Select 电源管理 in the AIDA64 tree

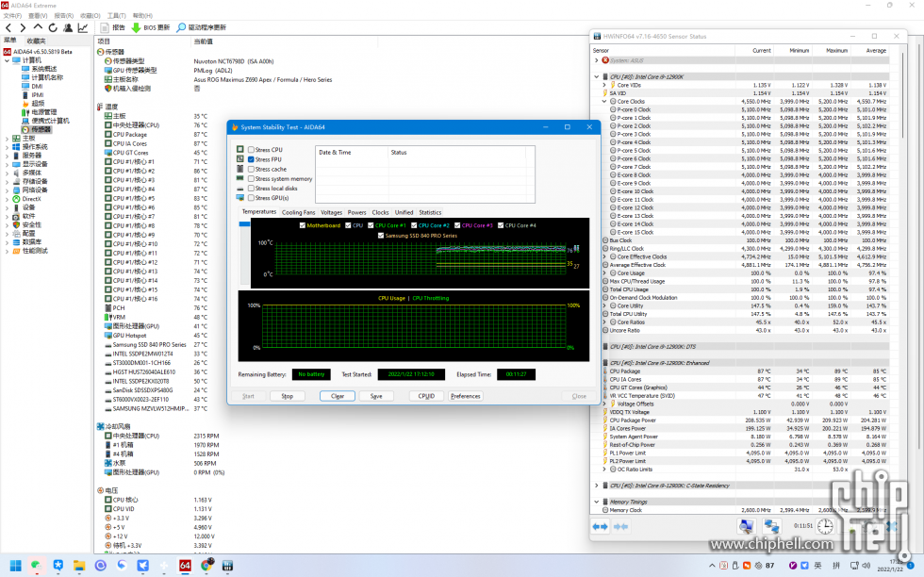(x=43, y=112)
